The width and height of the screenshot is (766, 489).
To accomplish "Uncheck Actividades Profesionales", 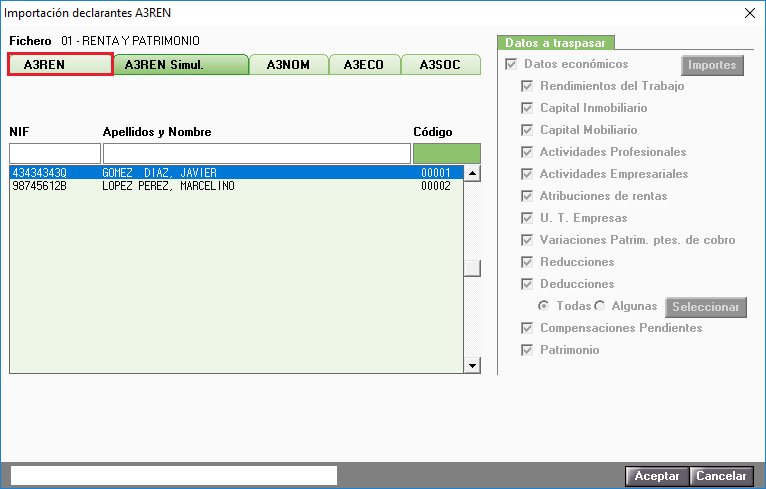I will point(527,152).
